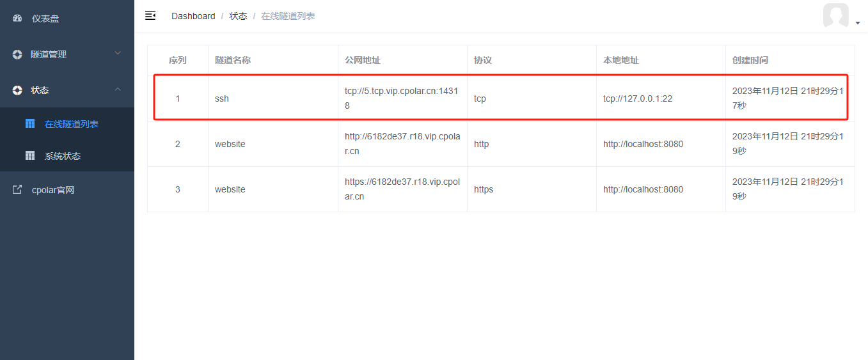This screenshot has height=360, width=868.
Task: Click the dashboard gauge icon in sidebar
Action: (17, 19)
